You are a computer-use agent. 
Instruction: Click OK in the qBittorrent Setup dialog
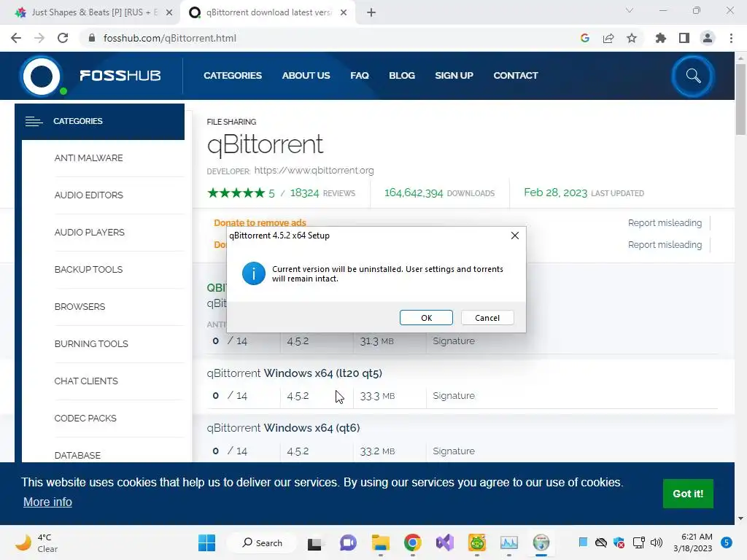point(426,318)
